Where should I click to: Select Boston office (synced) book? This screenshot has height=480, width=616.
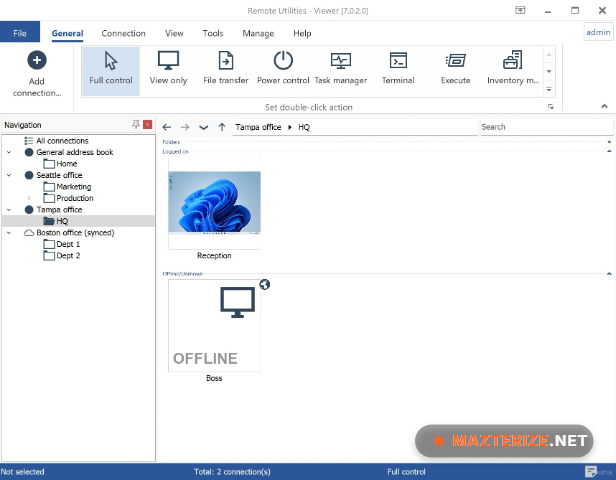tap(75, 233)
